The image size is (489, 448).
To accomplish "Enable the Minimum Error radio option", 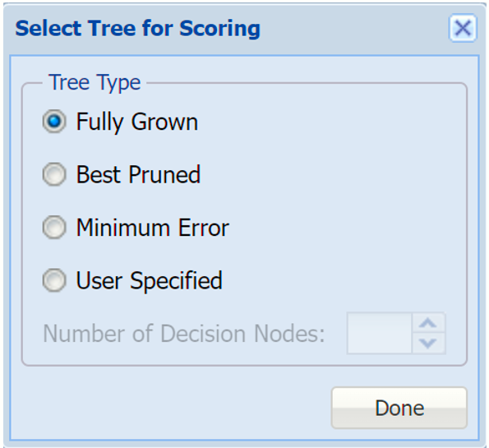I will coord(54,227).
